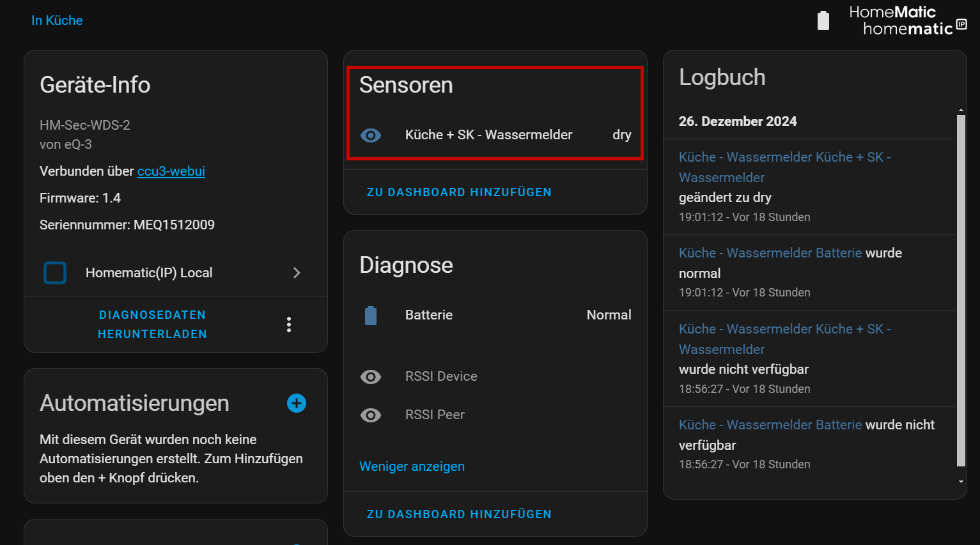Viewport: 980px width, 545px height.
Task: Open the three-dot menu in Geräte-Info
Action: tap(289, 325)
